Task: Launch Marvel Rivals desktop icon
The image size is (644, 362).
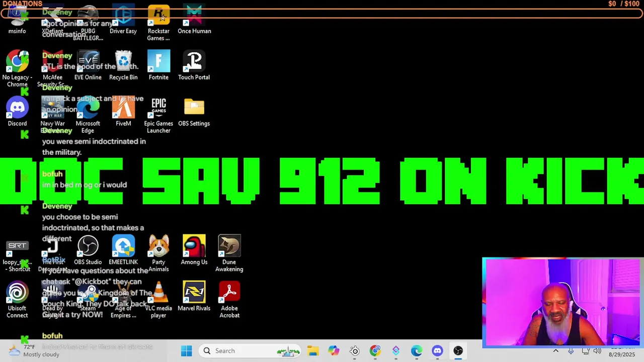Action: 194,297
